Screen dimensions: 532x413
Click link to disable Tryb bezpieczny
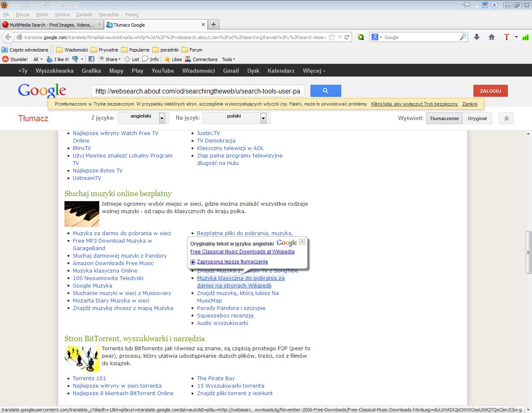click(415, 104)
